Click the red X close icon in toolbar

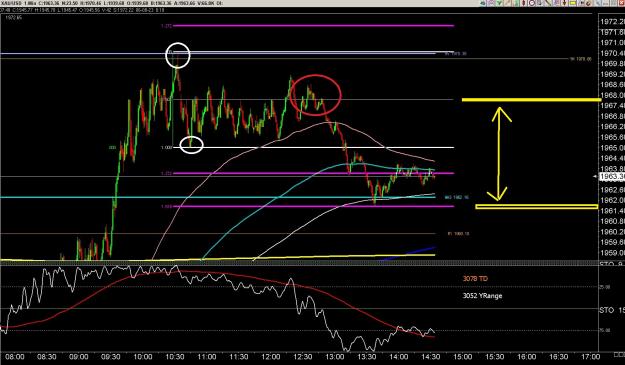pos(621,3)
